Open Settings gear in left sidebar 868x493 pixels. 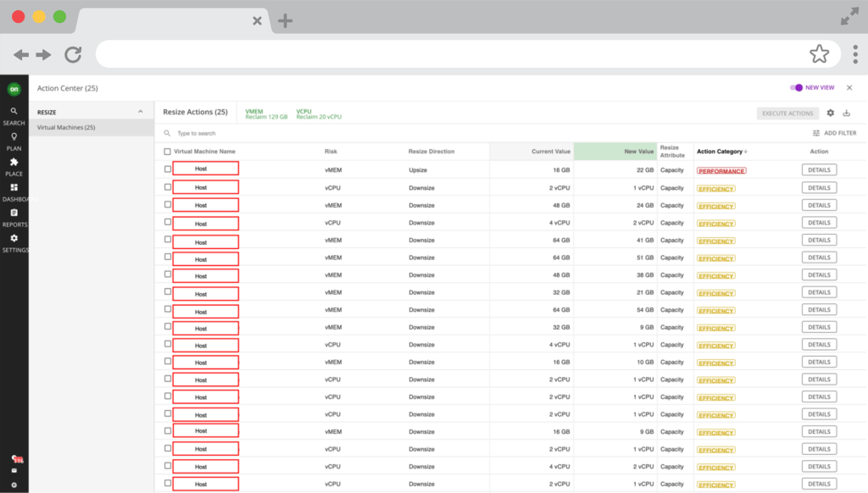(14, 239)
